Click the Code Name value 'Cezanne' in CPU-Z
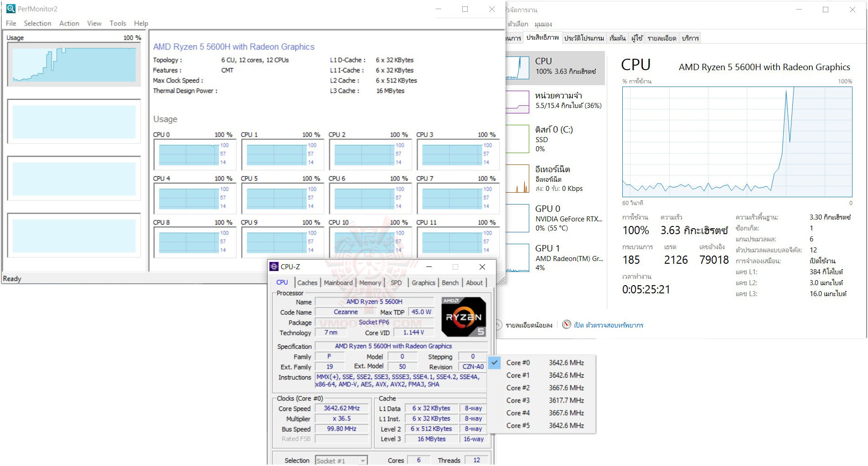The image size is (868, 466). (346, 312)
